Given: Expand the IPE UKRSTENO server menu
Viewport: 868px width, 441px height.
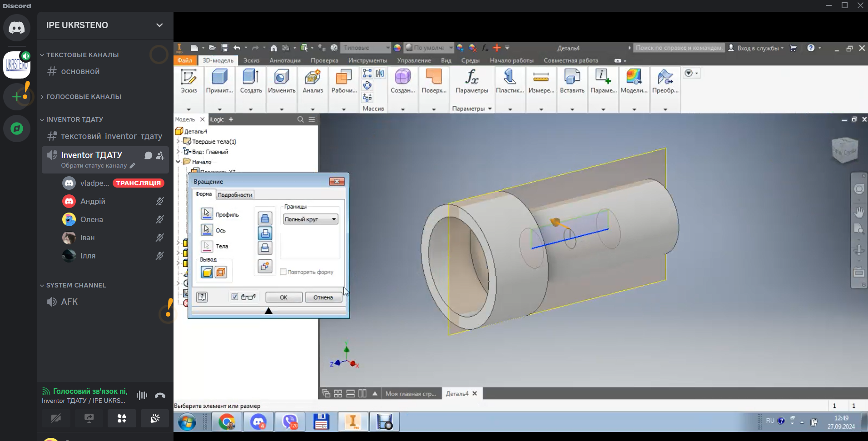Looking at the screenshot, I should click(x=159, y=25).
